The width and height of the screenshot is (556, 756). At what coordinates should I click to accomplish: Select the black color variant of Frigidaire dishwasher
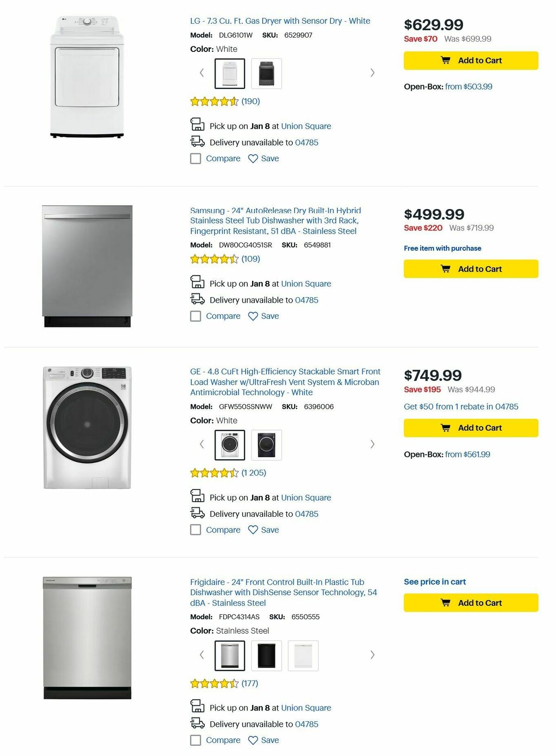click(266, 655)
